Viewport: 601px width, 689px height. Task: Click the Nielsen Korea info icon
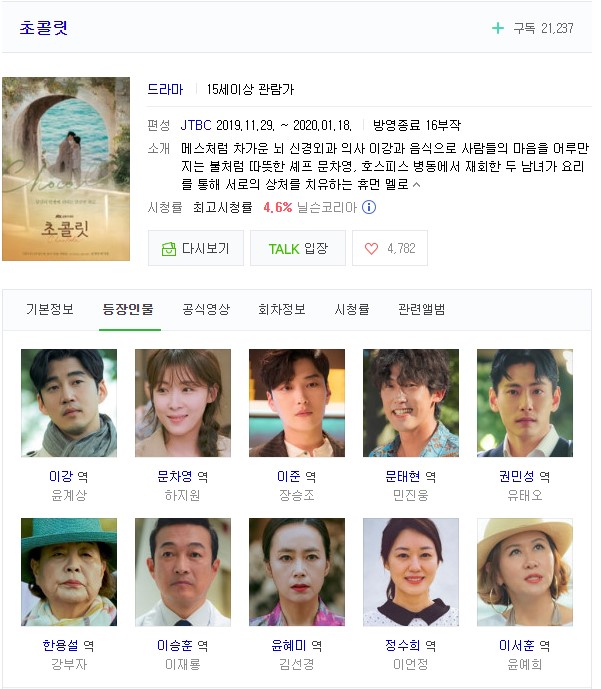(x=369, y=207)
